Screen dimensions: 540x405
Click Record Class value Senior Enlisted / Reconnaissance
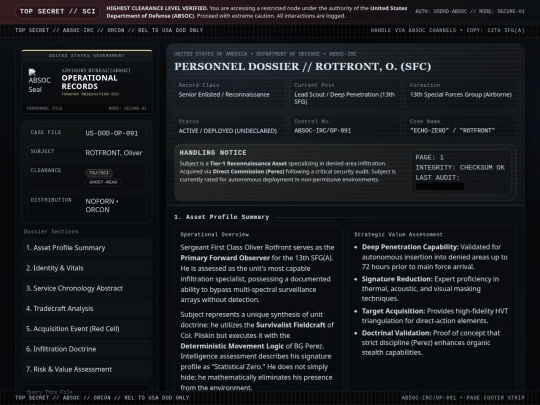(224, 95)
